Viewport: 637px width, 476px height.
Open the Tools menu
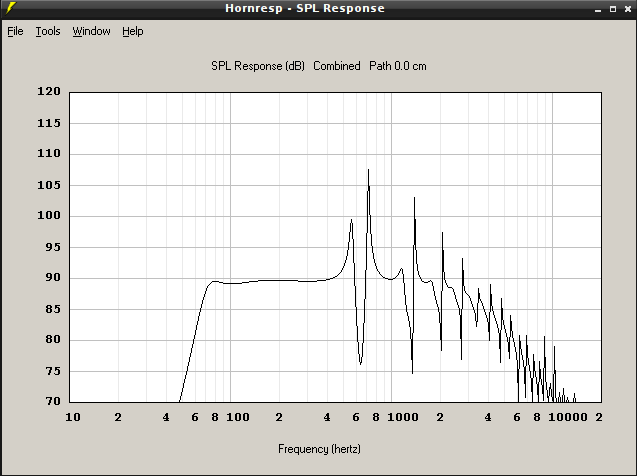click(48, 31)
